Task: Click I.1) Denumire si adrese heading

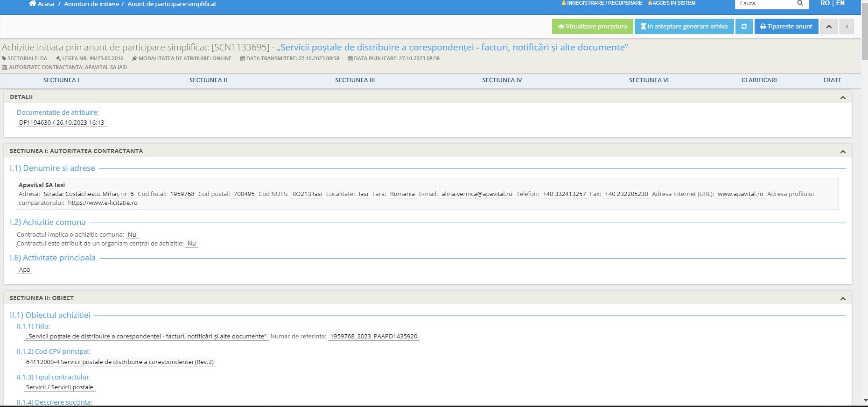Action: pos(52,168)
